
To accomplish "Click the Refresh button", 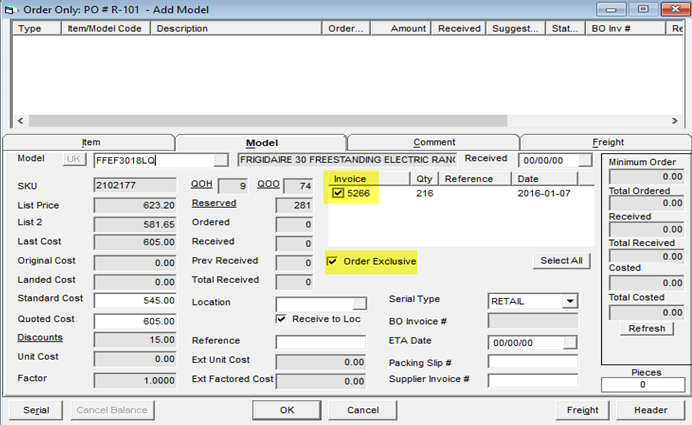I will [647, 328].
